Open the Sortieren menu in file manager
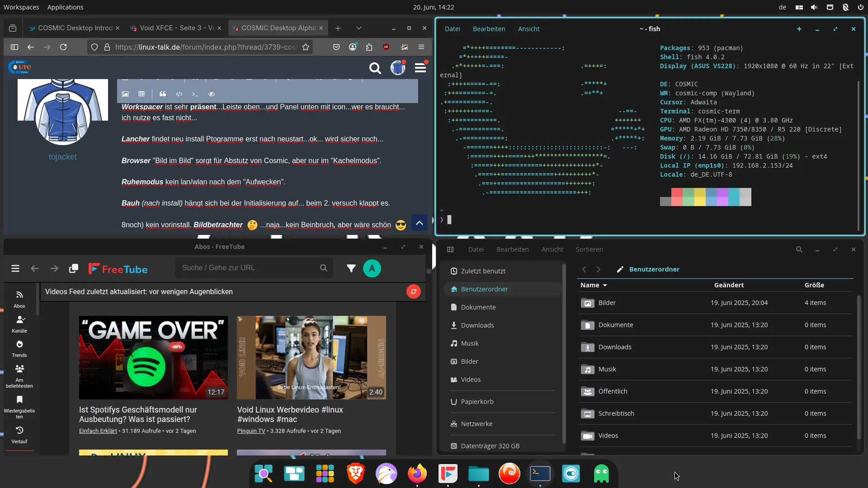The height and width of the screenshot is (488, 868). [x=589, y=249]
